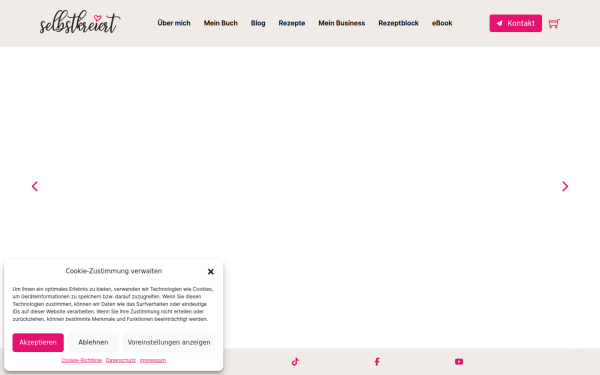Decline cookies with Ablehnen button

point(93,342)
